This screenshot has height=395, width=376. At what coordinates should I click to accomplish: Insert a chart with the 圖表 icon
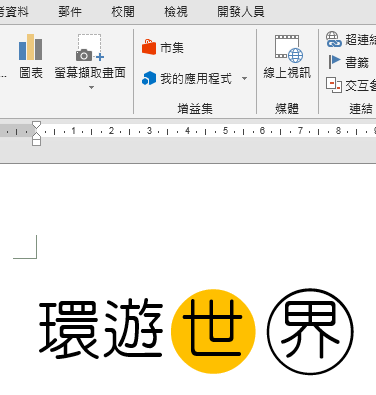31,56
